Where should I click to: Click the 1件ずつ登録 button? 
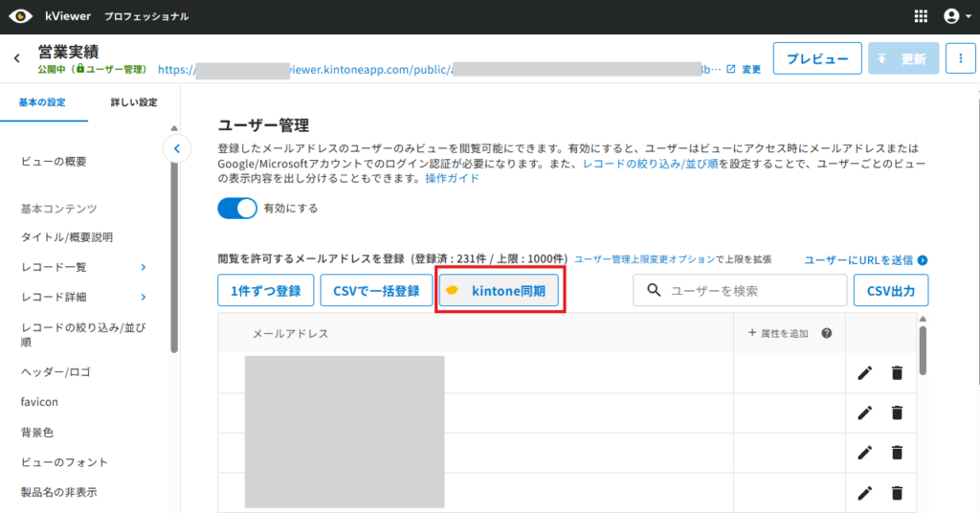click(266, 291)
